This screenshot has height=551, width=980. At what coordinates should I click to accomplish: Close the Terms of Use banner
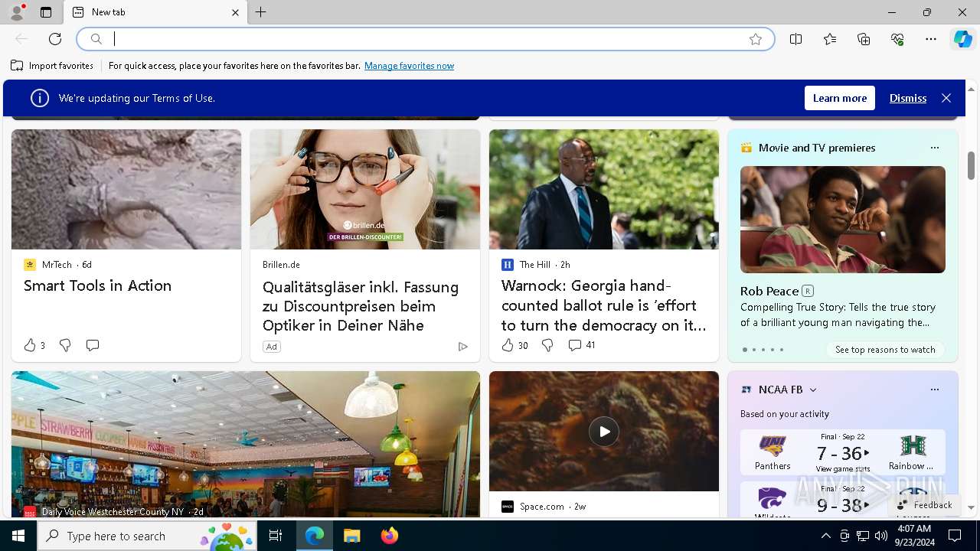(946, 98)
